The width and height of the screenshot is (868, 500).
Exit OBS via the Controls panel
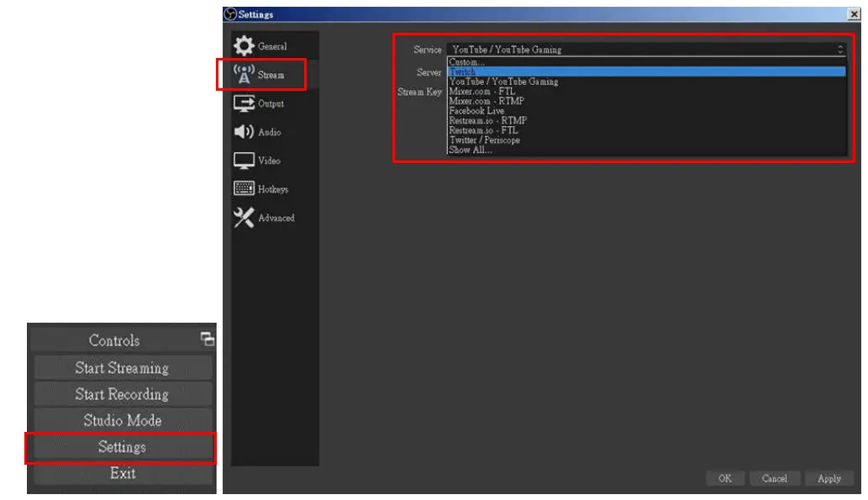point(123,474)
